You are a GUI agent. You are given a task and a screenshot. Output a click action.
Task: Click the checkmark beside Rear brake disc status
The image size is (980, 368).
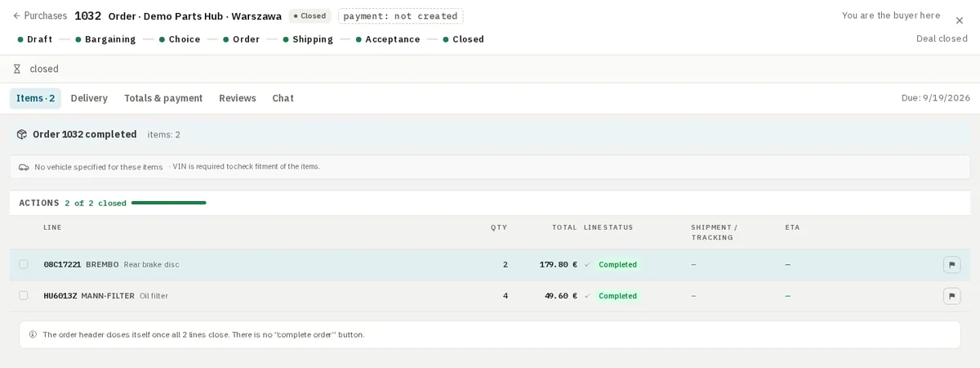(x=587, y=265)
